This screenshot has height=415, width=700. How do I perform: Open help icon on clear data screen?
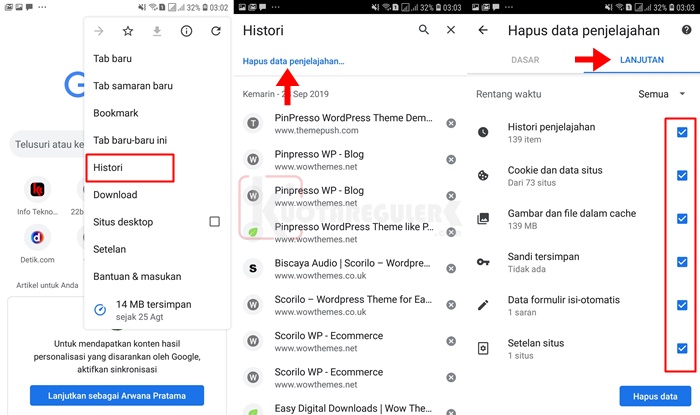click(x=686, y=30)
